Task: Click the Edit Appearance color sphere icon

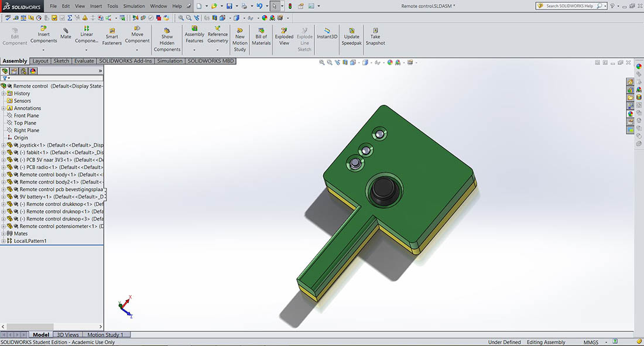Action: tap(390, 63)
